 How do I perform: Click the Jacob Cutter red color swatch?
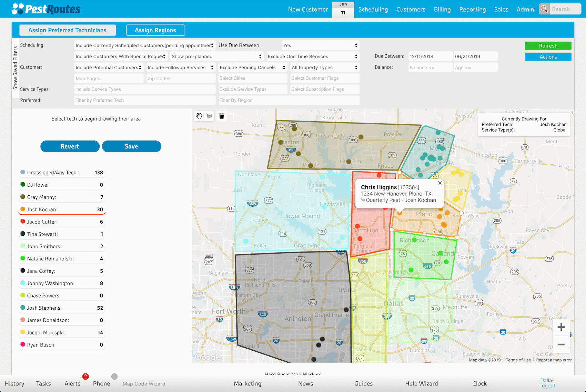point(23,221)
